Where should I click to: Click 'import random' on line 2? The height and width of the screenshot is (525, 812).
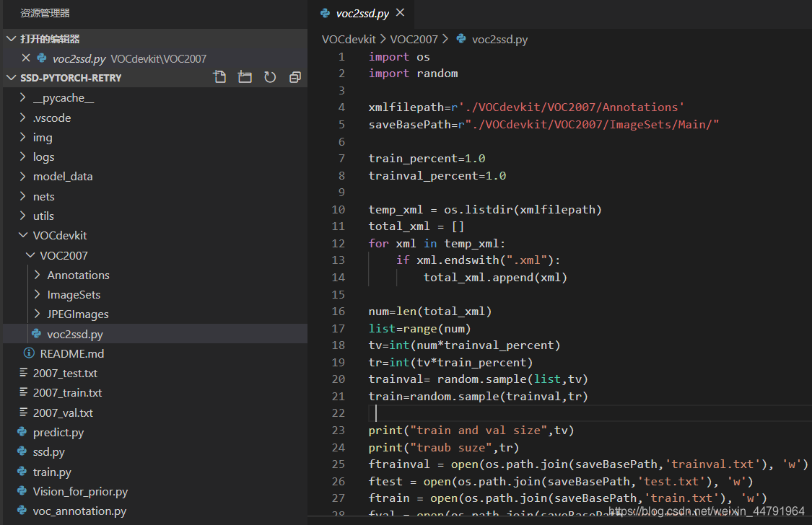413,74
